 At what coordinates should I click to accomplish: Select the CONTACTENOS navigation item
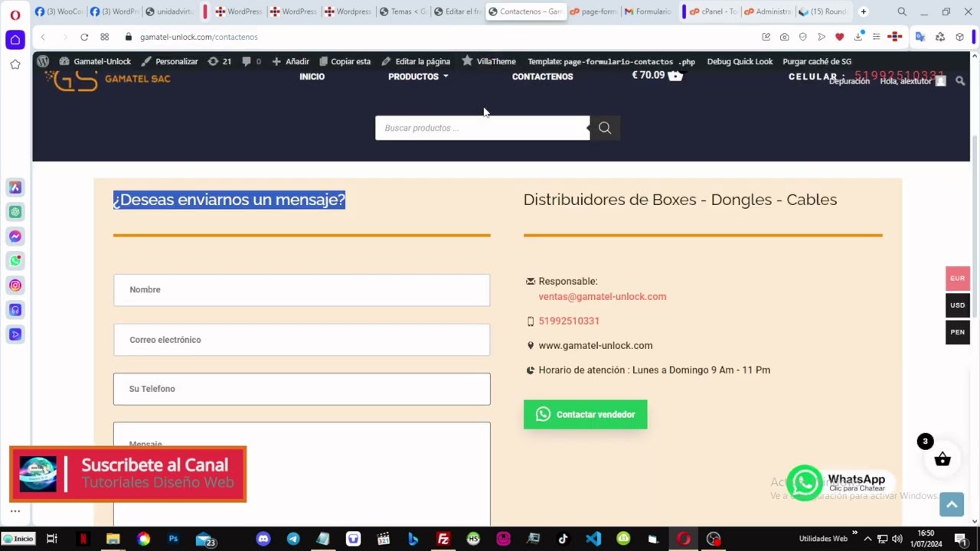coord(542,77)
